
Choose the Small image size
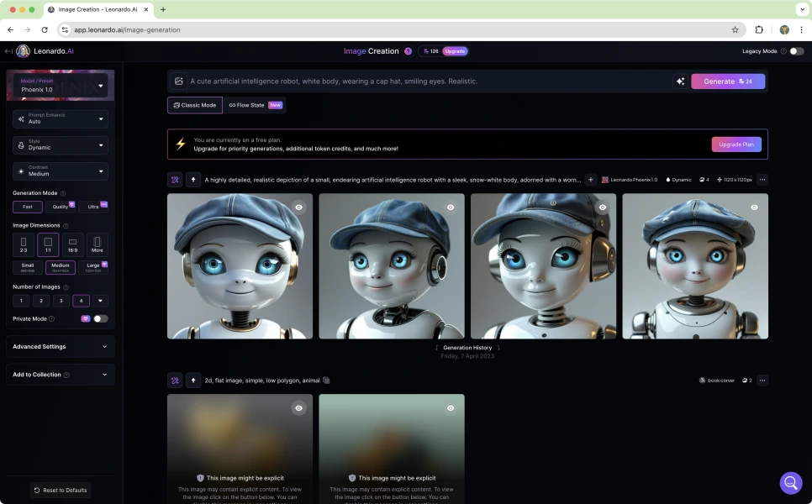(28, 267)
